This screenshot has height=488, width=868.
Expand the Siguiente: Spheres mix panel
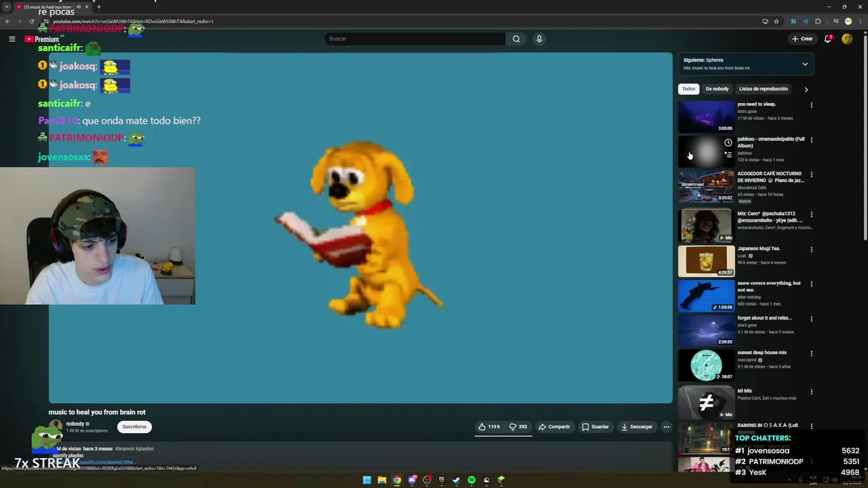coord(805,64)
